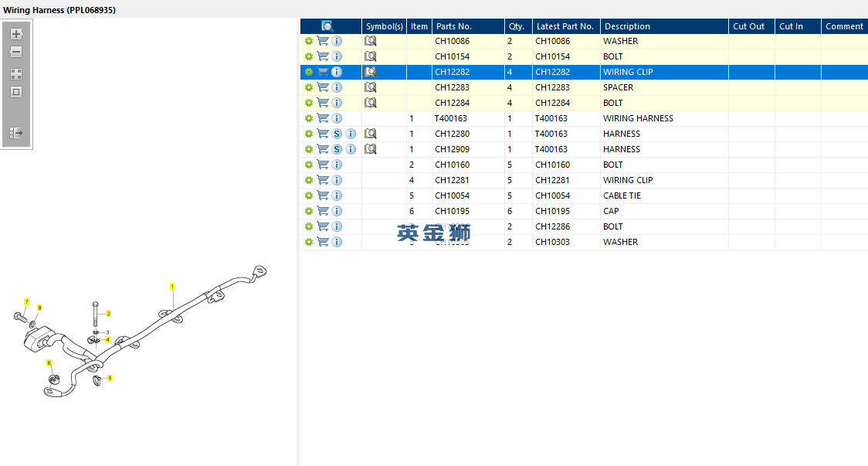Viewport: 868px width, 466px height.
Task: Click the panel export arrow tool
Action: (x=16, y=133)
